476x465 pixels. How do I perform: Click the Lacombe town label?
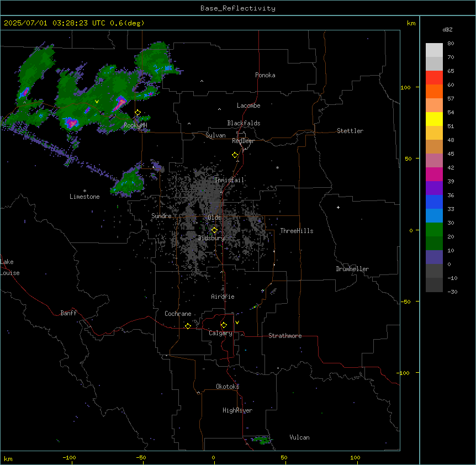pyautogui.click(x=248, y=105)
